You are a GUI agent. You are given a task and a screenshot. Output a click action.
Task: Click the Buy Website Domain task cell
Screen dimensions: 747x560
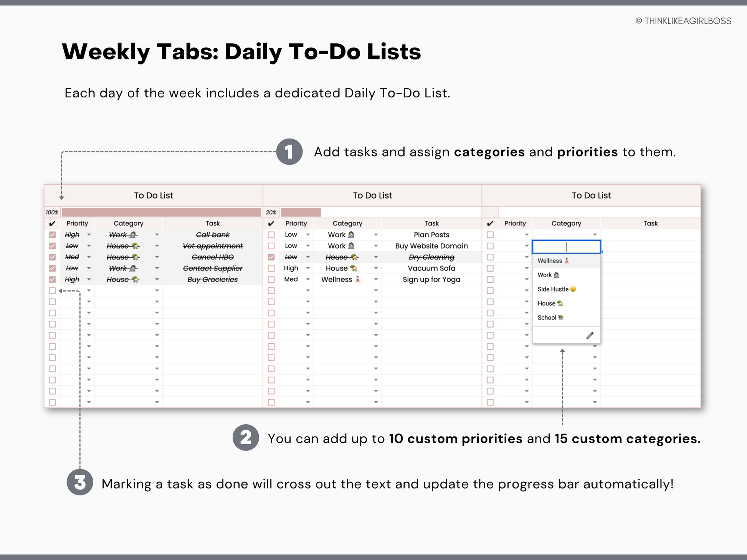click(x=431, y=246)
